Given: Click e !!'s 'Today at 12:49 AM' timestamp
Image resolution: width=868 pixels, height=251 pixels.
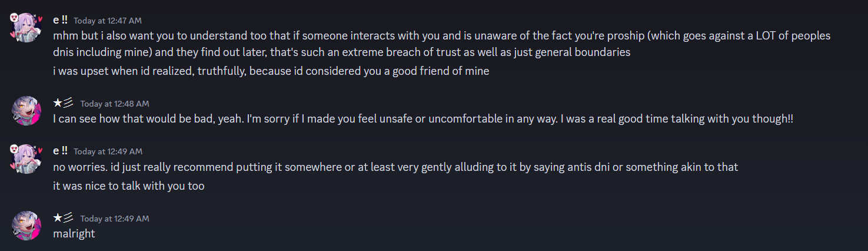Looking at the screenshot, I should [x=108, y=151].
